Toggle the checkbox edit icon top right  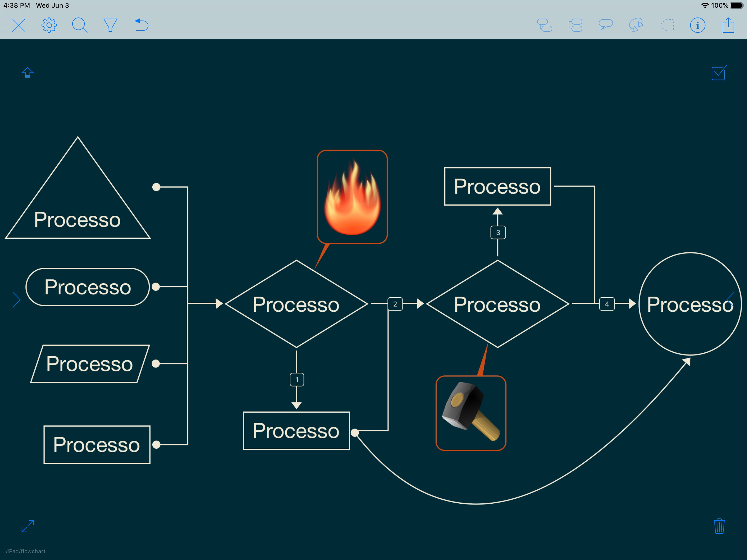pyautogui.click(x=719, y=73)
